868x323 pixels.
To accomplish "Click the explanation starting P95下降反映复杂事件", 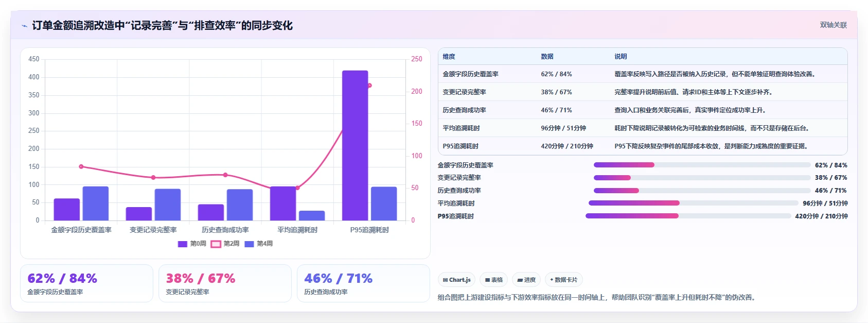I will click(x=711, y=146).
